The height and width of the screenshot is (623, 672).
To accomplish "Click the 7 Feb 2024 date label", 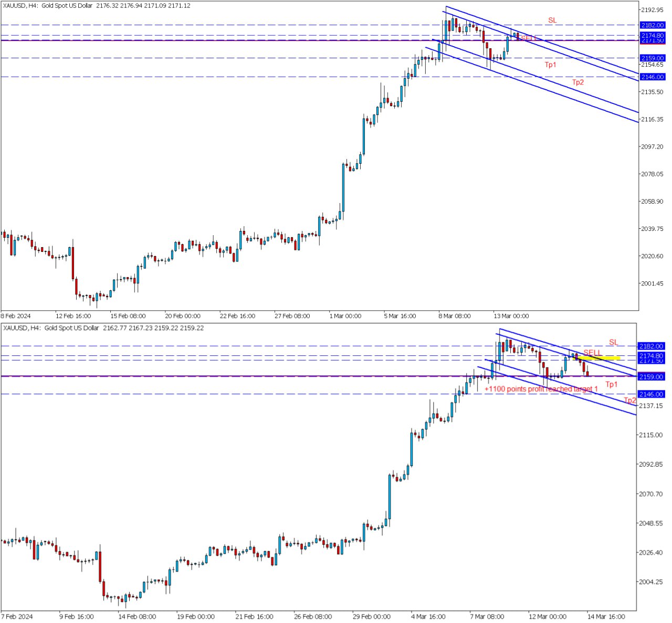I will (17, 616).
